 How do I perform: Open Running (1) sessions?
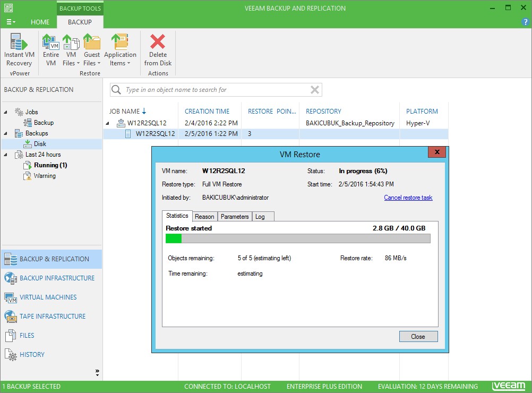pos(50,165)
